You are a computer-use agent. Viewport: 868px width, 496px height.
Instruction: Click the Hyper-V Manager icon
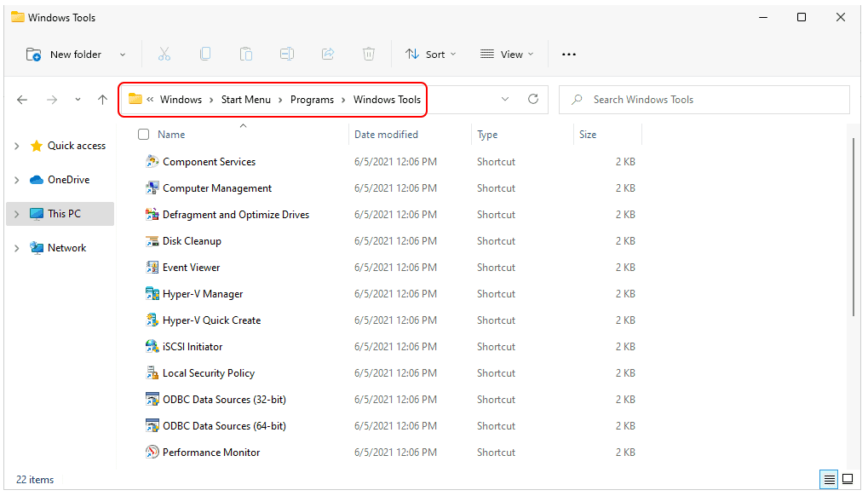click(152, 294)
